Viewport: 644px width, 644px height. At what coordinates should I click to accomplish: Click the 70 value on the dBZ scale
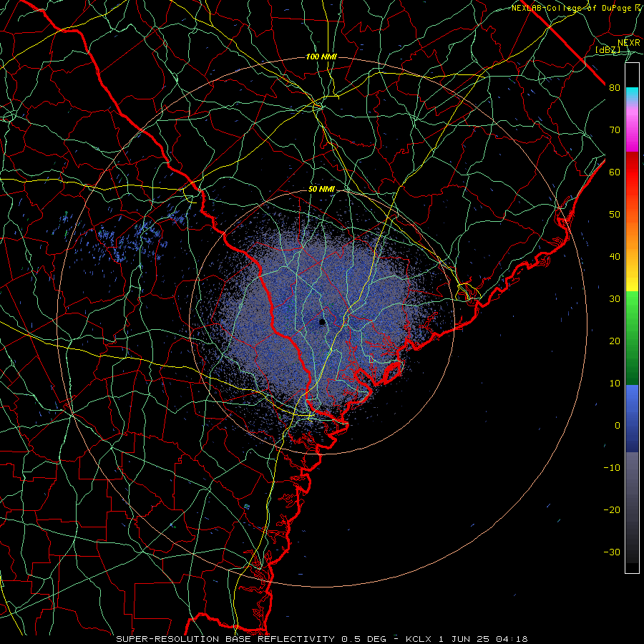pos(615,130)
